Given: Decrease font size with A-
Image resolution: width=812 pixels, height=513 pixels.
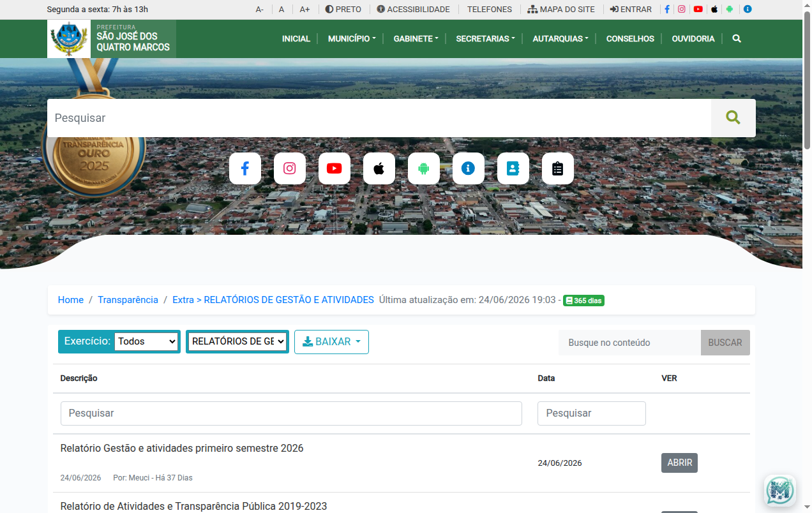Looking at the screenshot, I should click(260, 10).
